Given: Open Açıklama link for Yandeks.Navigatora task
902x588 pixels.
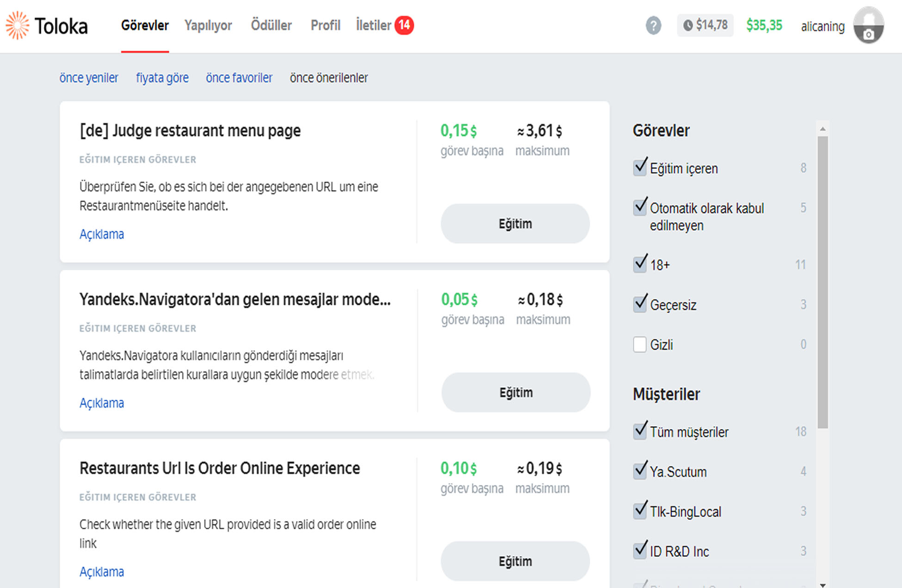Looking at the screenshot, I should [x=102, y=403].
